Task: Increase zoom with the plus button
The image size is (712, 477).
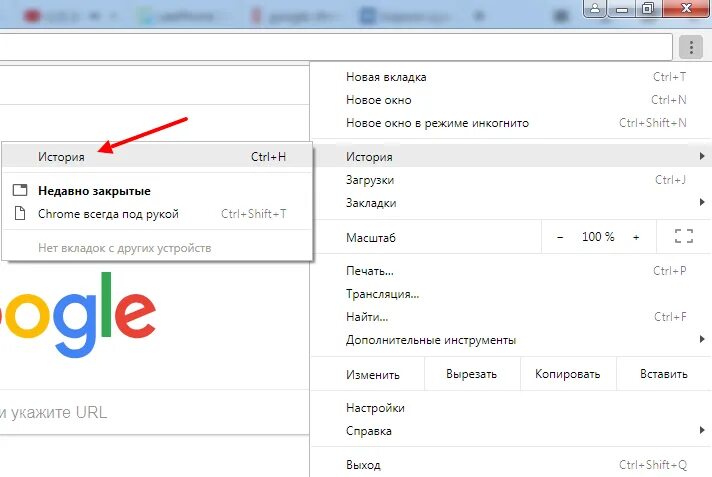Action: [x=636, y=237]
